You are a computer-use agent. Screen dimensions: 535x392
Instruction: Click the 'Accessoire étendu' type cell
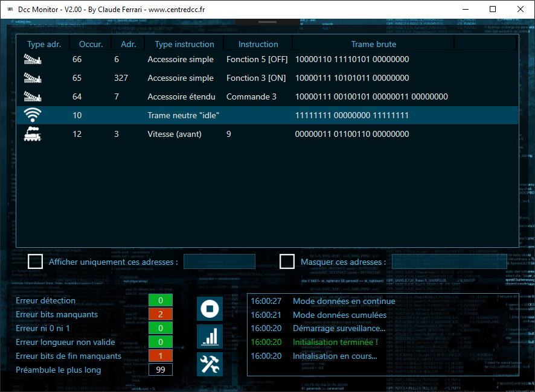tap(181, 97)
